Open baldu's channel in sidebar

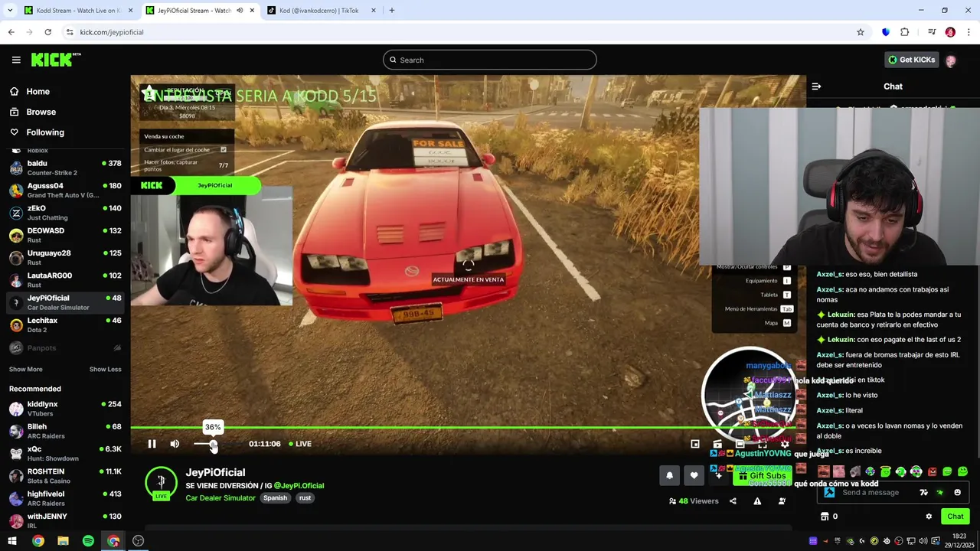(65, 168)
